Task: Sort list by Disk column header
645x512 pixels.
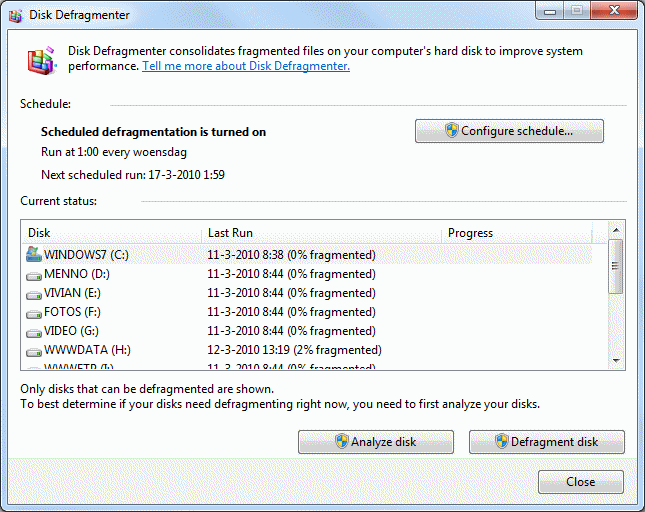Action: pyautogui.click(x=111, y=233)
